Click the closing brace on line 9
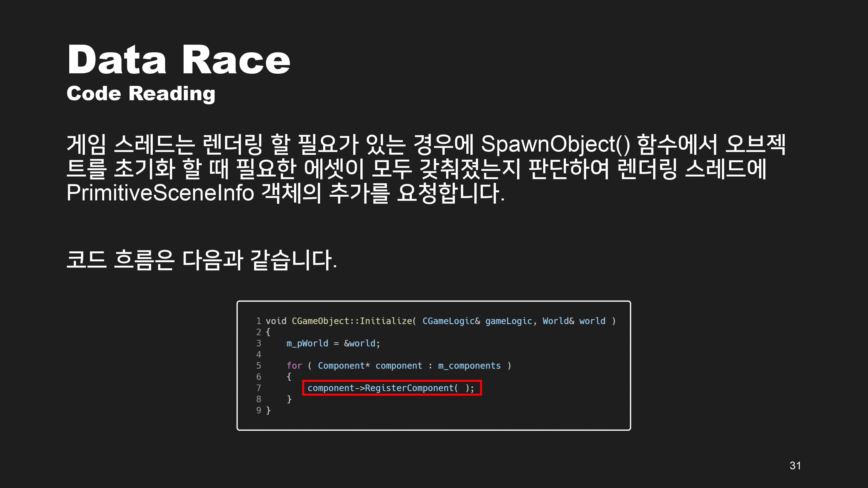 pyautogui.click(x=268, y=410)
